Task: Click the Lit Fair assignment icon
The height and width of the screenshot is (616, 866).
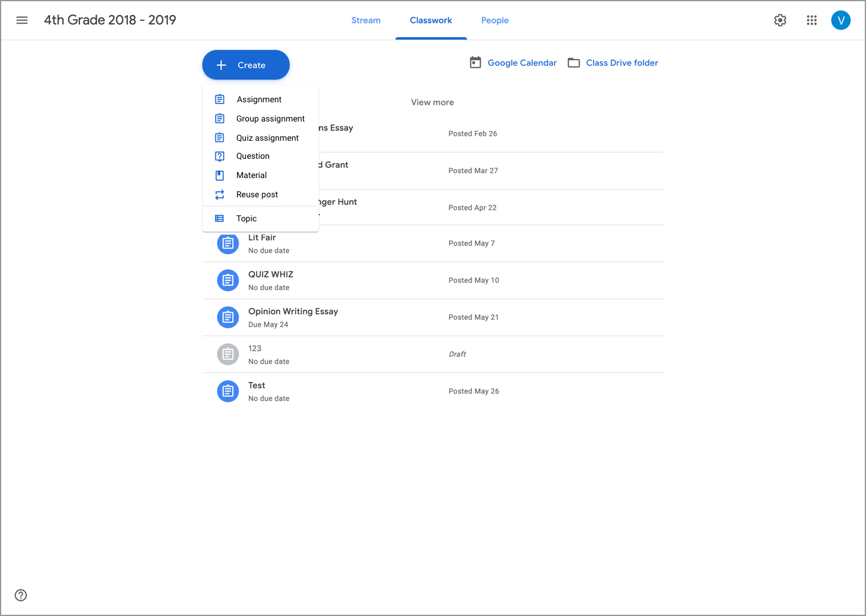Action: click(x=228, y=244)
